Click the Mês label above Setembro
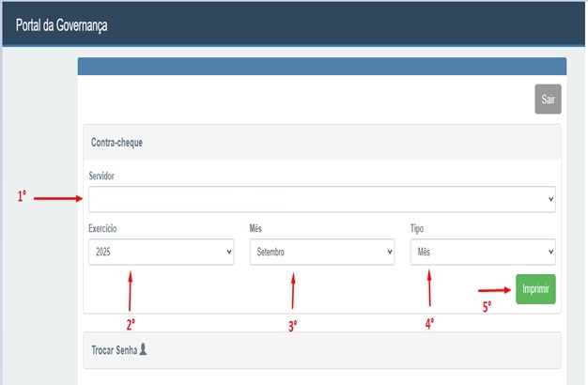 255,228
